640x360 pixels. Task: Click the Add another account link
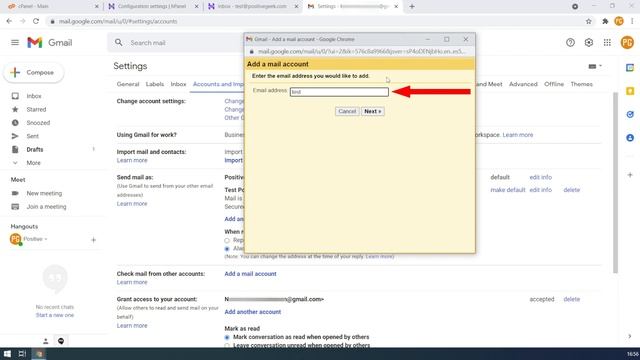click(253, 312)
